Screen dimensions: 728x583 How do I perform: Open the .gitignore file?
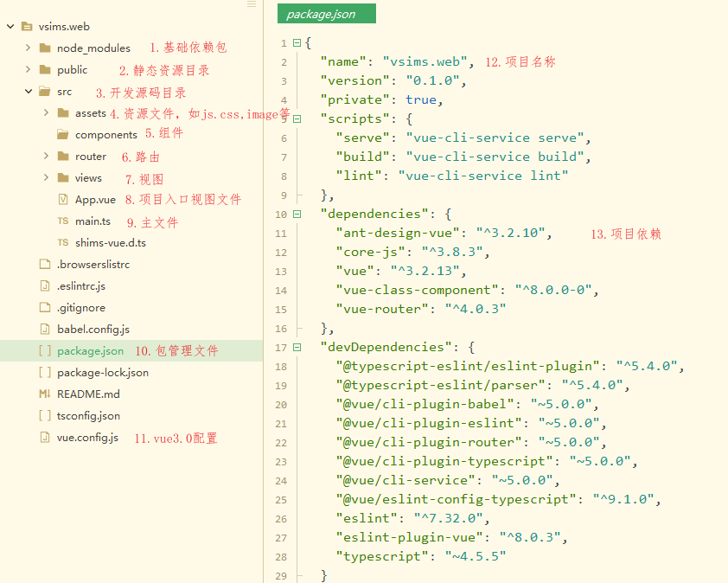click(81, 308)
